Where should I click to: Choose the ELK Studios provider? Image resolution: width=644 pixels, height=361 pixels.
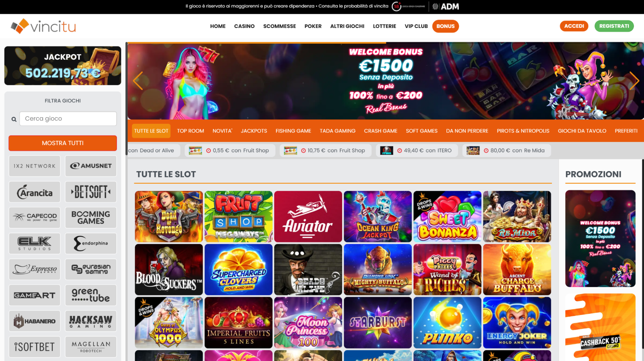tap(34, 244)
